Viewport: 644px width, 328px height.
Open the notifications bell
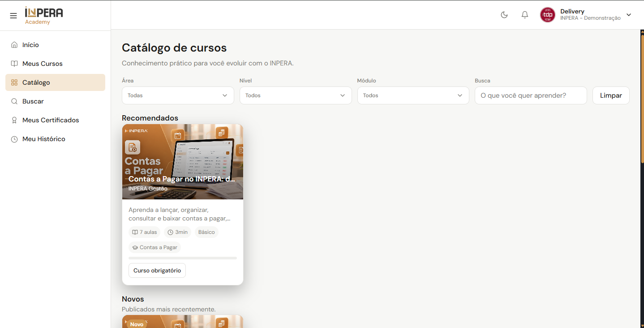[525, 15]
